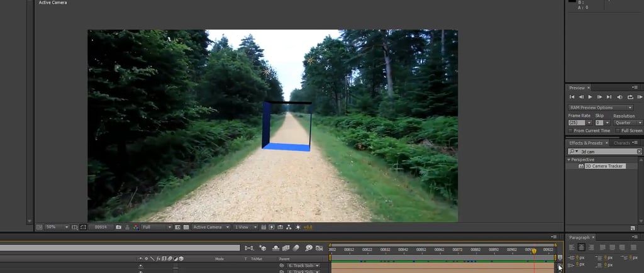Close Effects & Presets tab
644x273 pixels.
(607, 143)
